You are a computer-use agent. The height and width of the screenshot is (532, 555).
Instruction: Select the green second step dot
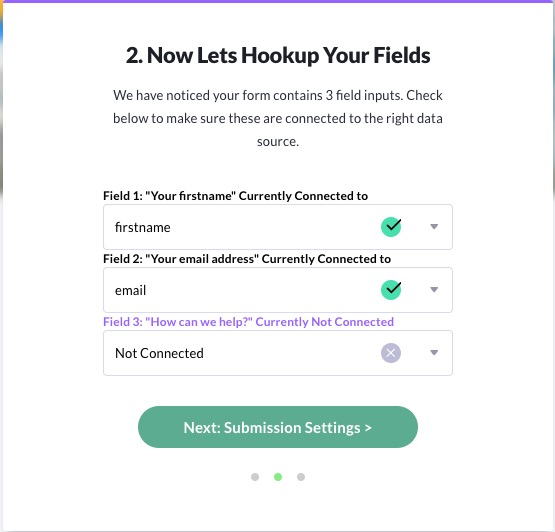[x=278, y=477]
